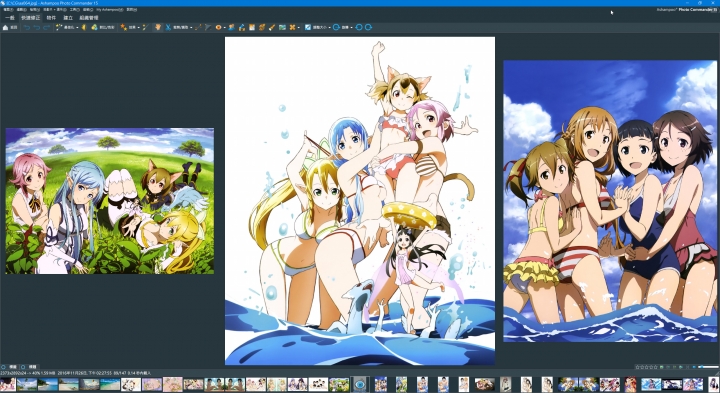Click the Home icon in the toolbar
This screenshot has width=720, height=393.
(6, 28)
